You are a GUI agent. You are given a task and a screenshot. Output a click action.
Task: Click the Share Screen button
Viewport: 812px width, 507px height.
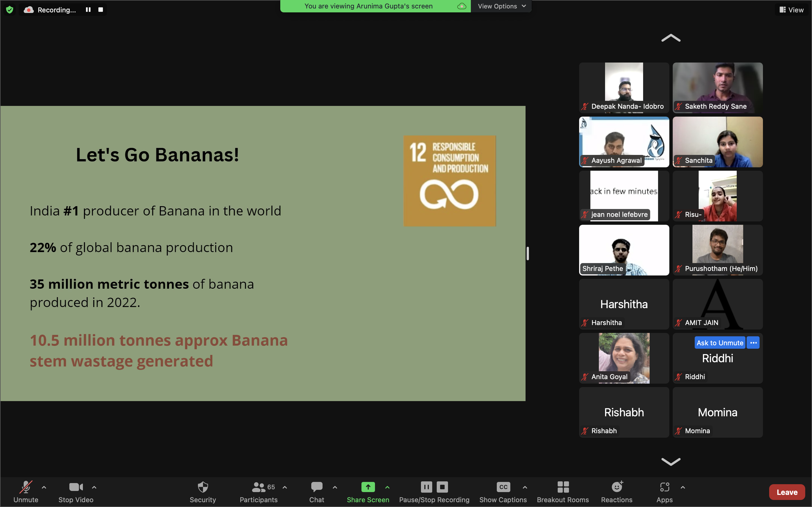tap(368, 492)
